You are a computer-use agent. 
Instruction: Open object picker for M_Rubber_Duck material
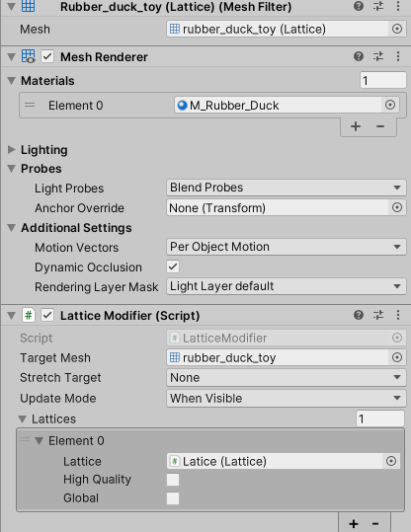coord(390,105)
